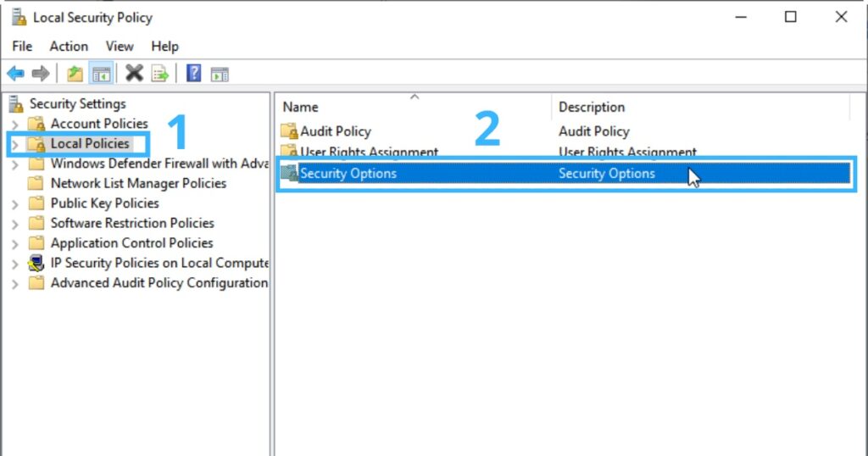Click the Forward arrow toolbar icon

[x=41, y=74]
